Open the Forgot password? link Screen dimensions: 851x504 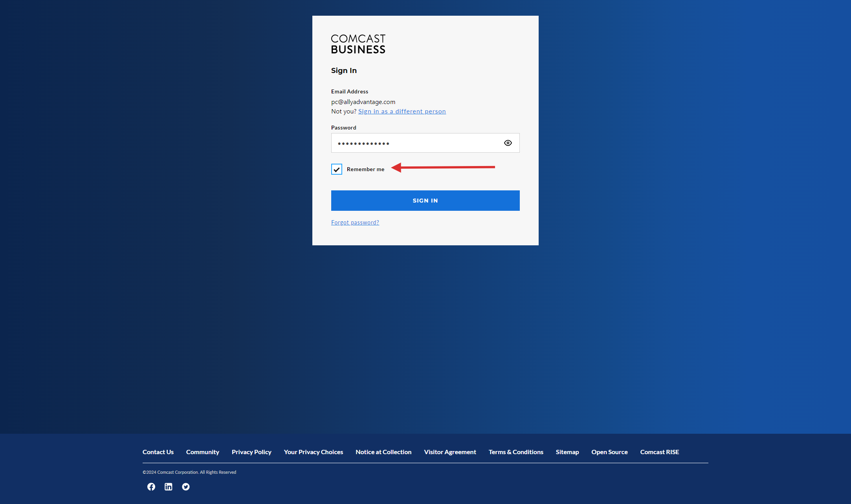tap(355, 223)
